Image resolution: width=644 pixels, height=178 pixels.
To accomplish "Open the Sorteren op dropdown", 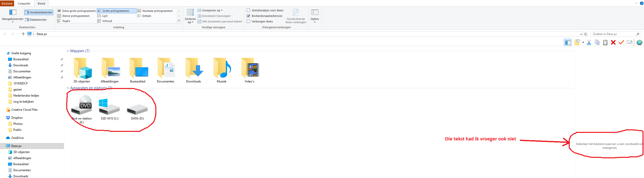I will [x=190, y=16].
